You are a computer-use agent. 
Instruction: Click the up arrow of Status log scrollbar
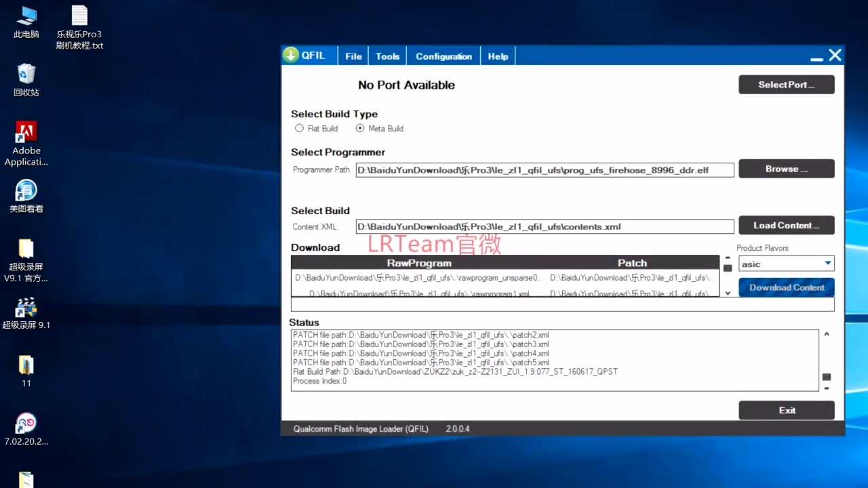[x=827, y=333]
